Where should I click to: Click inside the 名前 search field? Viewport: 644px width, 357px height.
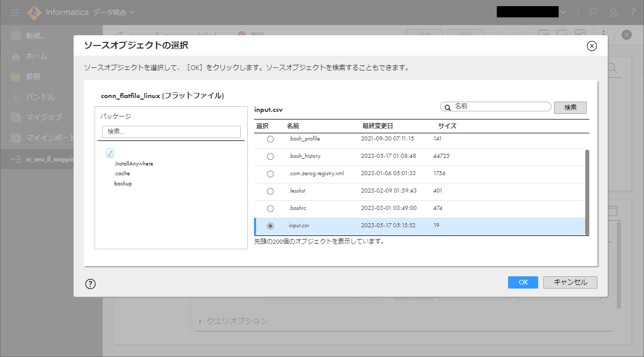click(x=496, y=106)
